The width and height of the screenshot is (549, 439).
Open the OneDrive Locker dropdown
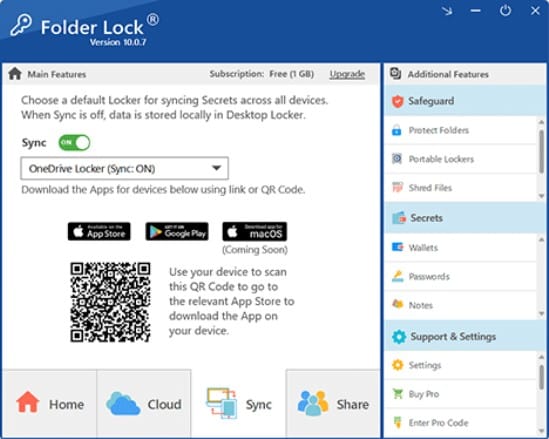(x=124, y=168)
